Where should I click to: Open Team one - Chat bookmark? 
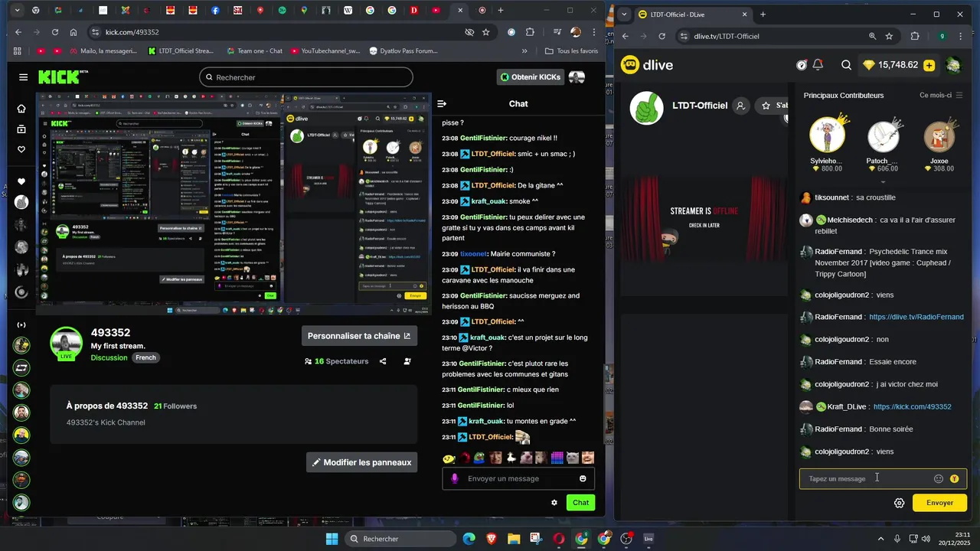click(255, 51)
